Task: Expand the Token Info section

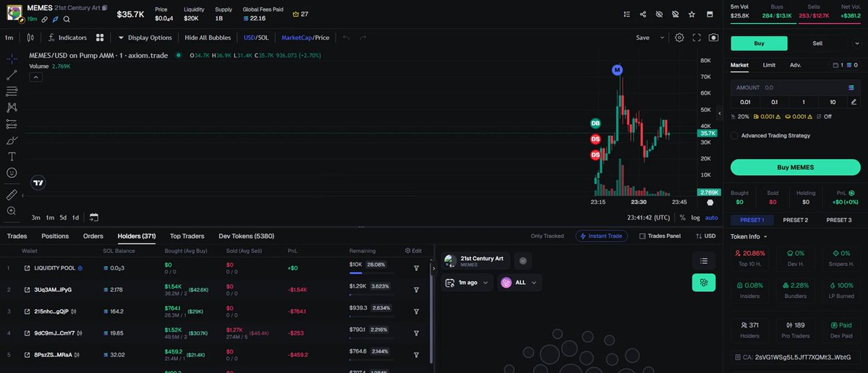Action: point(749,236)
